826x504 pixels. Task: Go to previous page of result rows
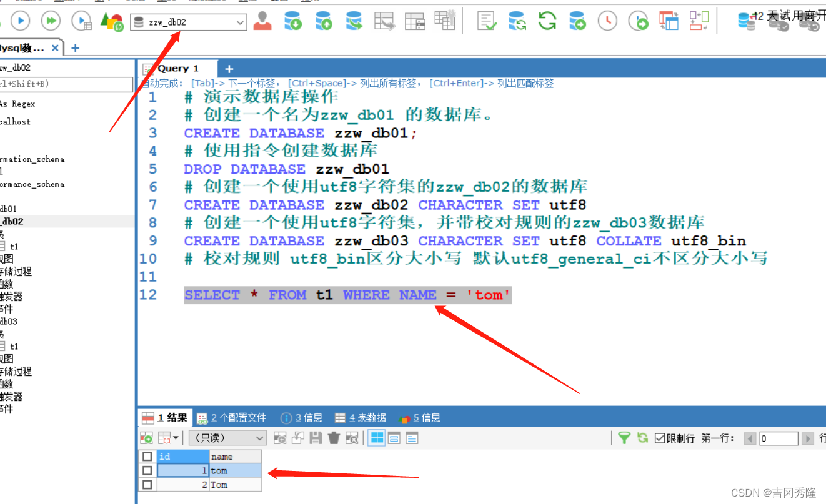pyautogui.click(x=750, y=438)
